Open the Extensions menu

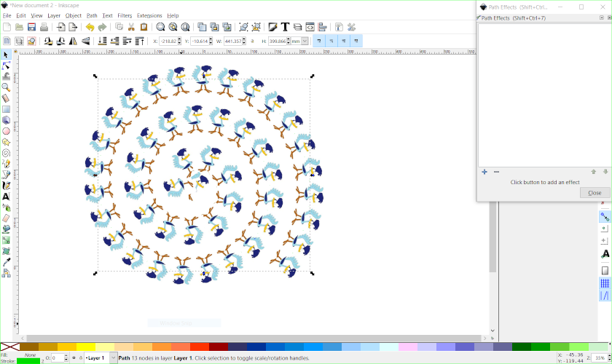(149, 15)
